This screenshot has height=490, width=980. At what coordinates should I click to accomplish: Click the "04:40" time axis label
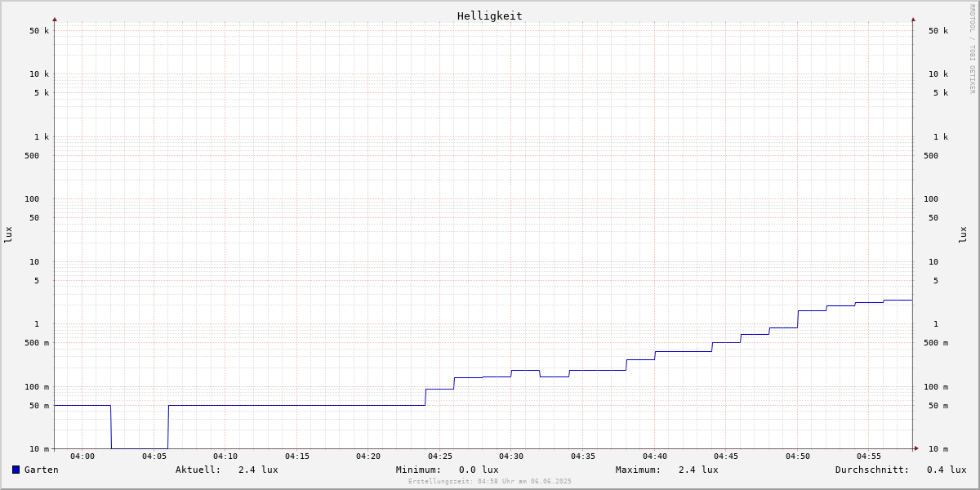(655, 457)
